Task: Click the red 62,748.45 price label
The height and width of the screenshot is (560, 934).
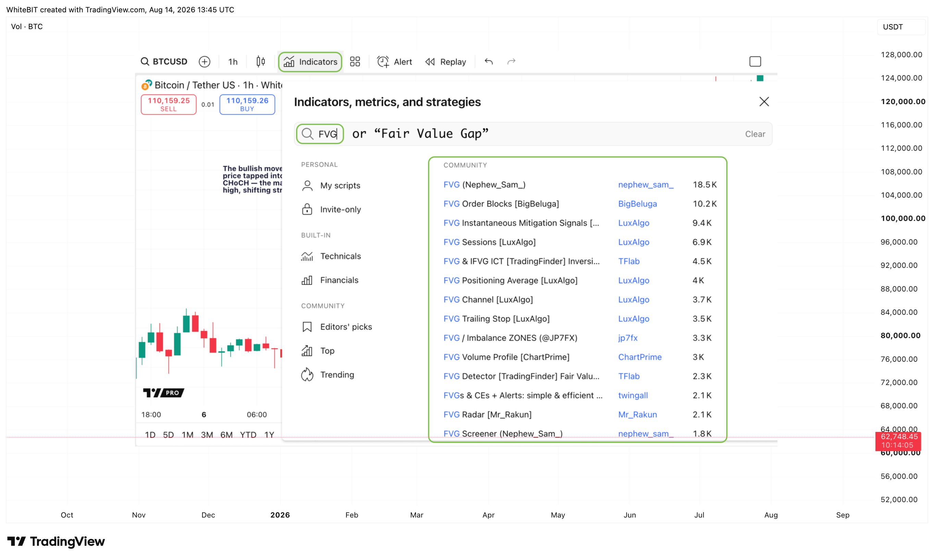Action: (x=898, y=441)
